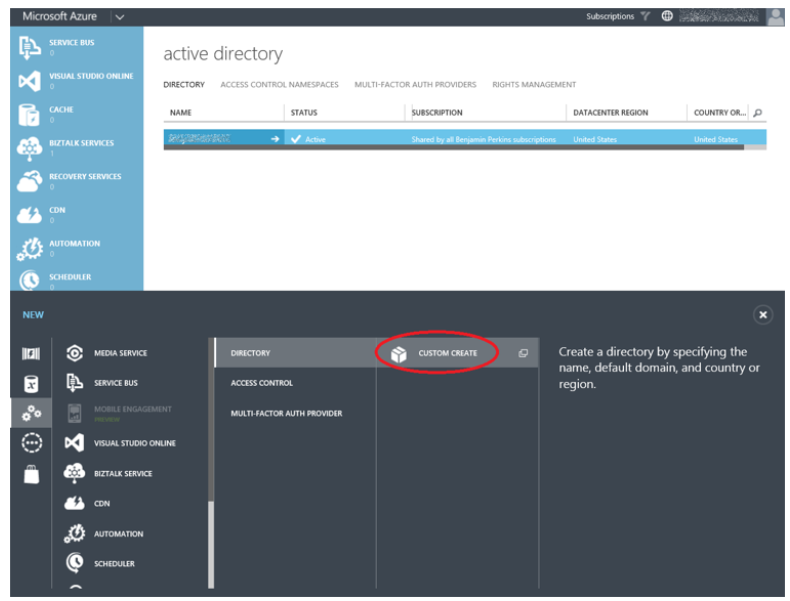
Task: Click the globe language icon in header
Action: [667, 16]
